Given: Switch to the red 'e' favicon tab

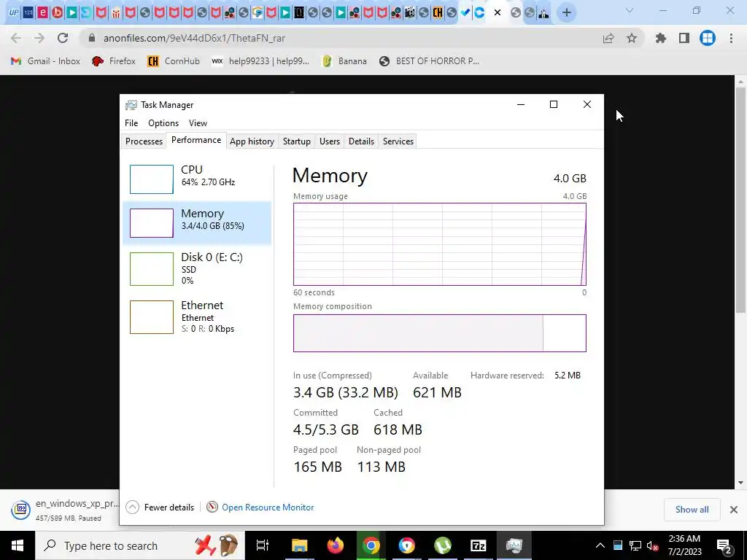Looking at the screenshot, I should pyautogui.click(x=42, y=13).
